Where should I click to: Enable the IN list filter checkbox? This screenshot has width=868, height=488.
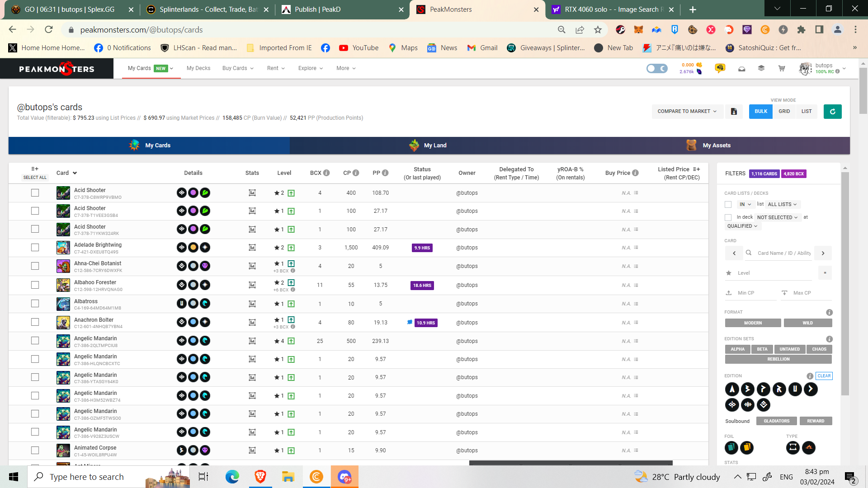pyautogui.click(x=728, y=205)
